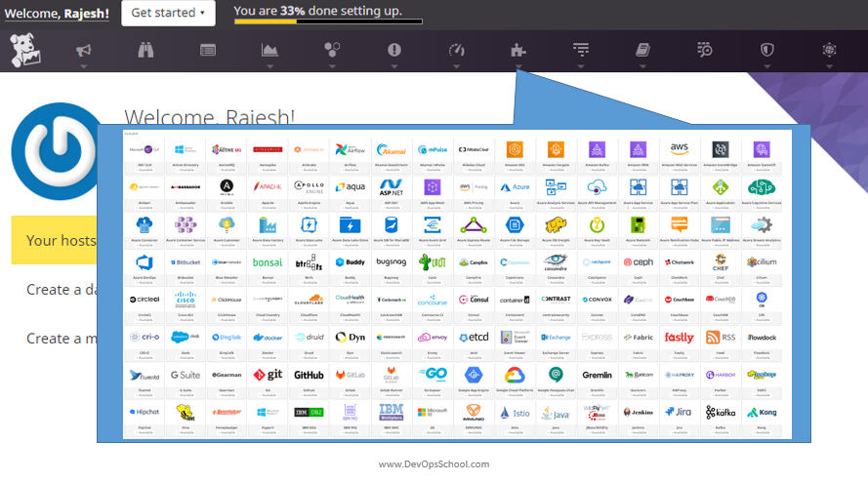This screenshot has height=482, width=868.
Task: Select the GitHub integration tile
Action: click(309, 377)
